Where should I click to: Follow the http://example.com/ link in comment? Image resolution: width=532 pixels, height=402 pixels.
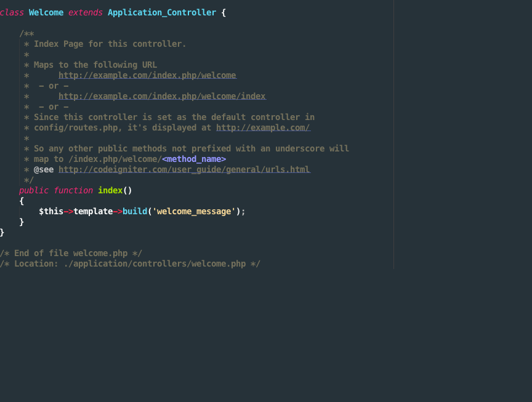(263, 127)
